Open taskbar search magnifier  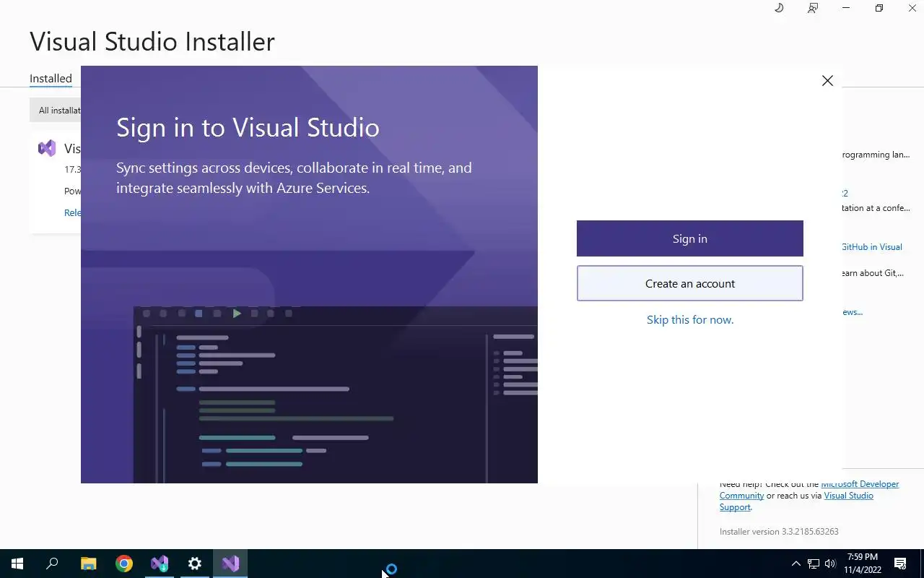tap(52, 564)
